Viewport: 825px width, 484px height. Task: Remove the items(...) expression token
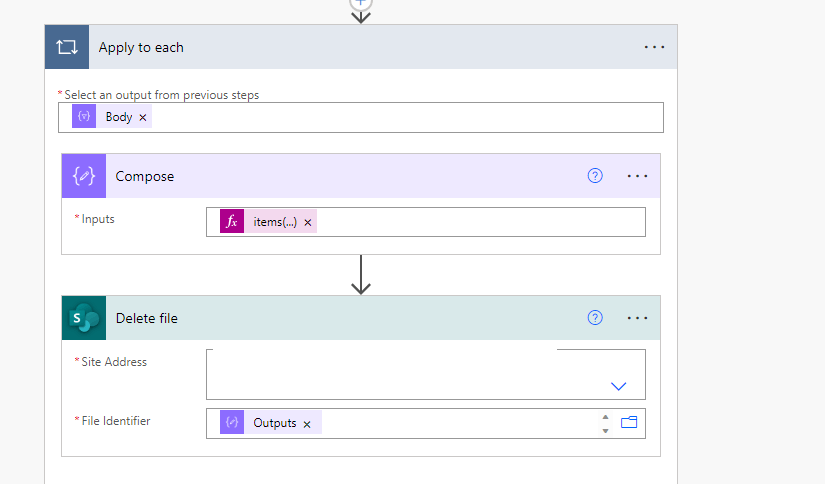308,222
